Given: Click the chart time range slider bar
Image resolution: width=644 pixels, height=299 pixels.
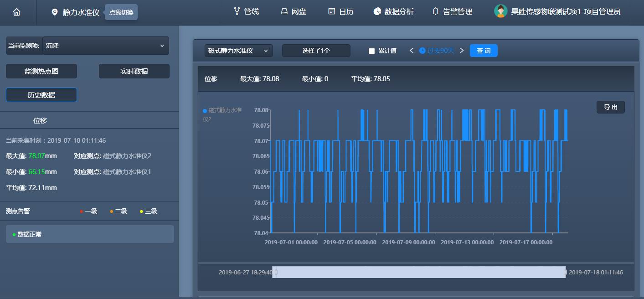Looking at the screenshot, I should tap(419, 272).
